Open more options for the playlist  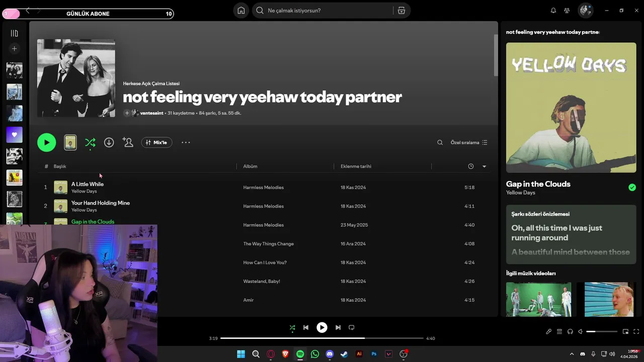click(186, 142)
